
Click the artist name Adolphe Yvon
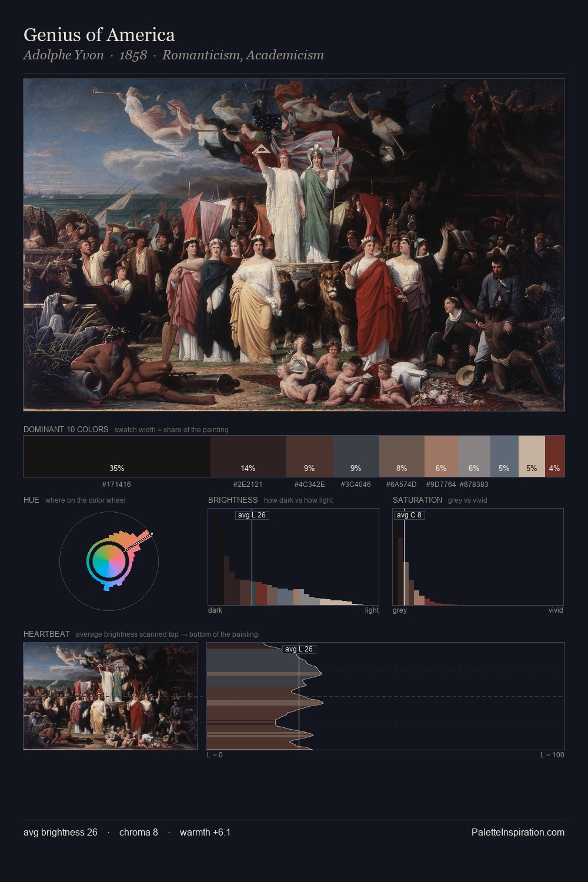64,55
